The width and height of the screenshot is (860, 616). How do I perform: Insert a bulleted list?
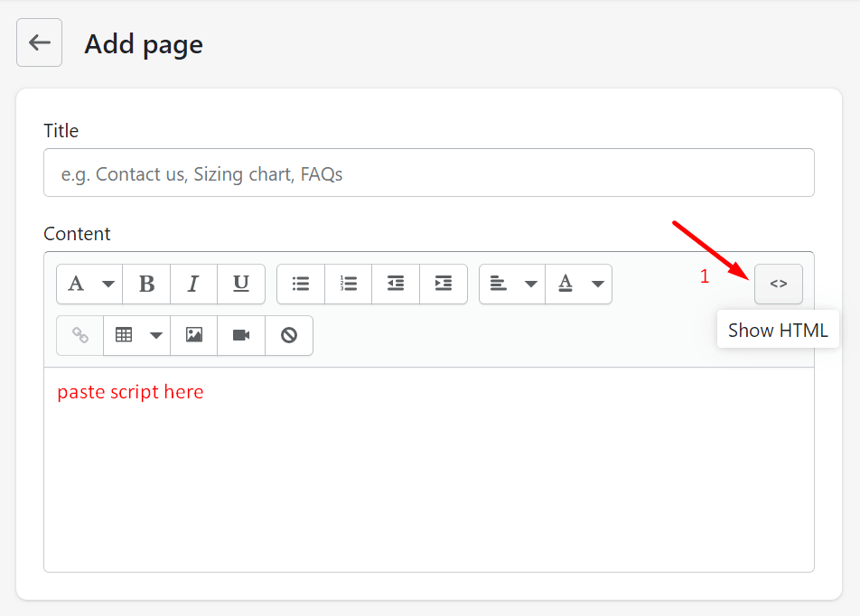(x=301, y=285)
